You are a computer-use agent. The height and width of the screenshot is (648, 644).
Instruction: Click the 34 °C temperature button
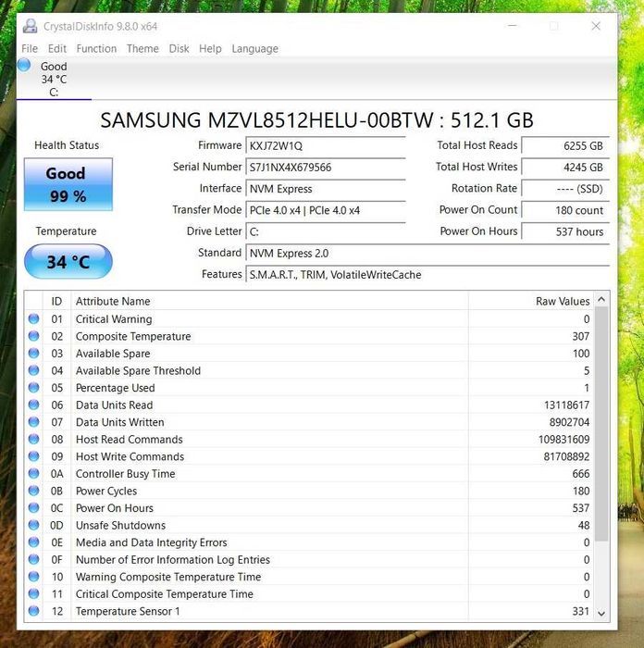[68, 262]
